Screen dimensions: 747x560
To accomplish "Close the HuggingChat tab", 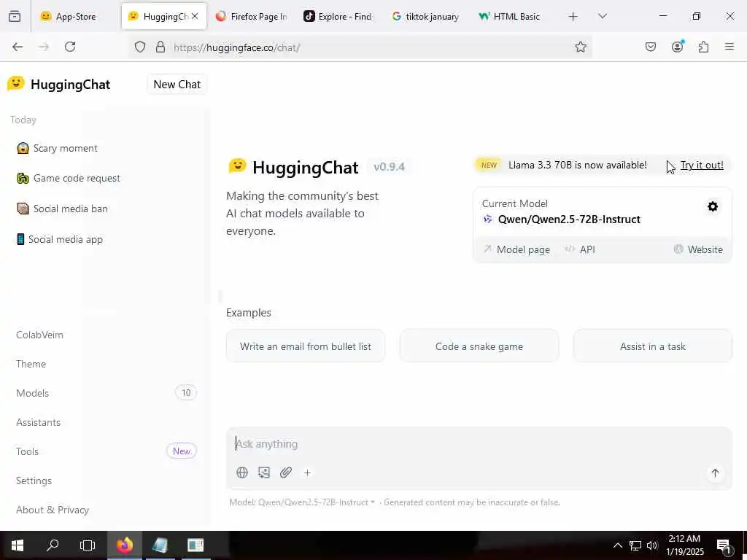I will click(195, 16).
